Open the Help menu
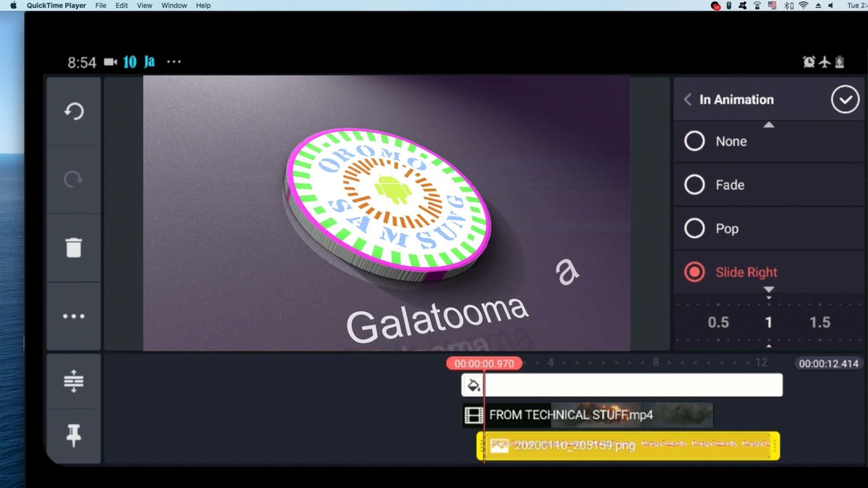This screenshot has width=868, height=488. [x=203, y=5]
